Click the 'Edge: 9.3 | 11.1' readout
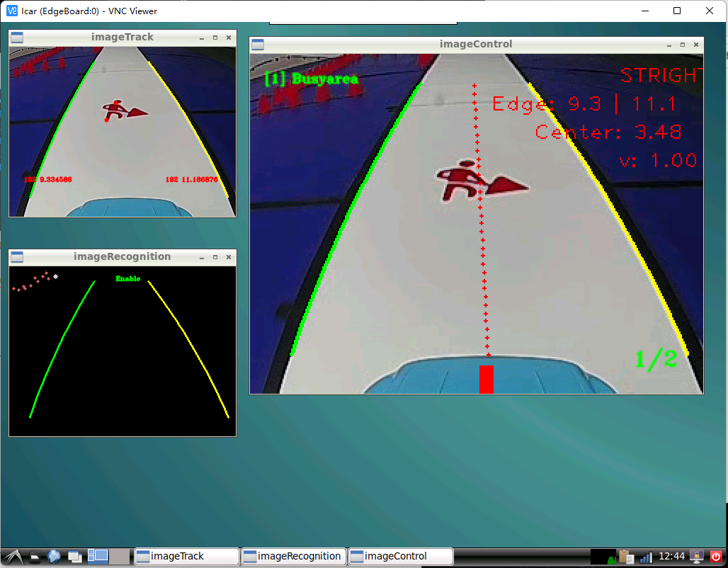The width and height of the screenshot is (728, 568). [584, 104]
